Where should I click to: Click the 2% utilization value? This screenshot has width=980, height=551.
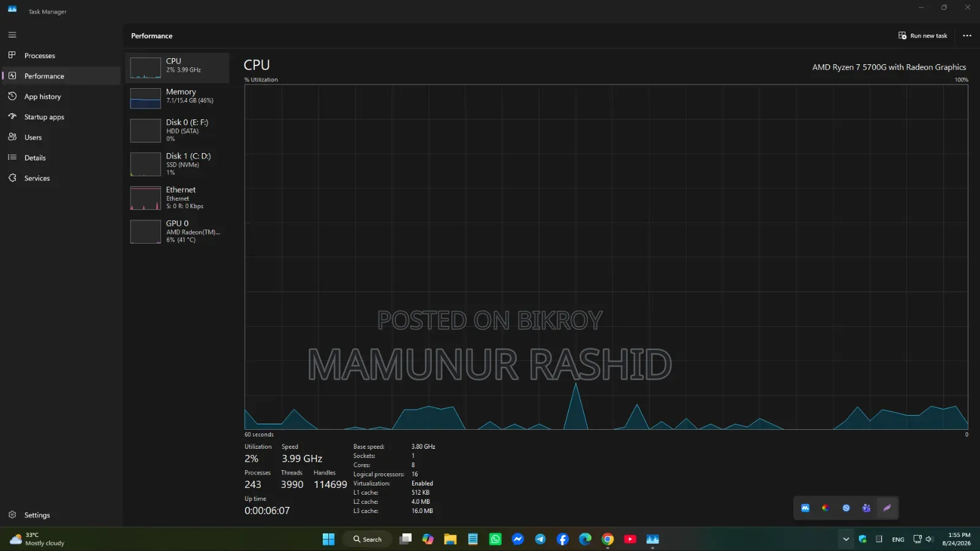point(251,459)
